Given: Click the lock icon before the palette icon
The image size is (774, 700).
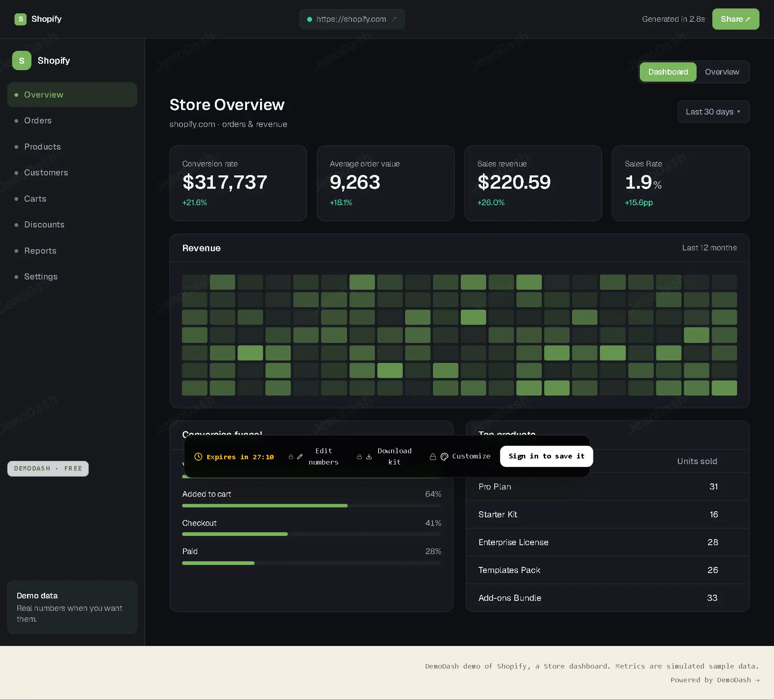Looking at the screenshot, I should [x=433, y=456].
